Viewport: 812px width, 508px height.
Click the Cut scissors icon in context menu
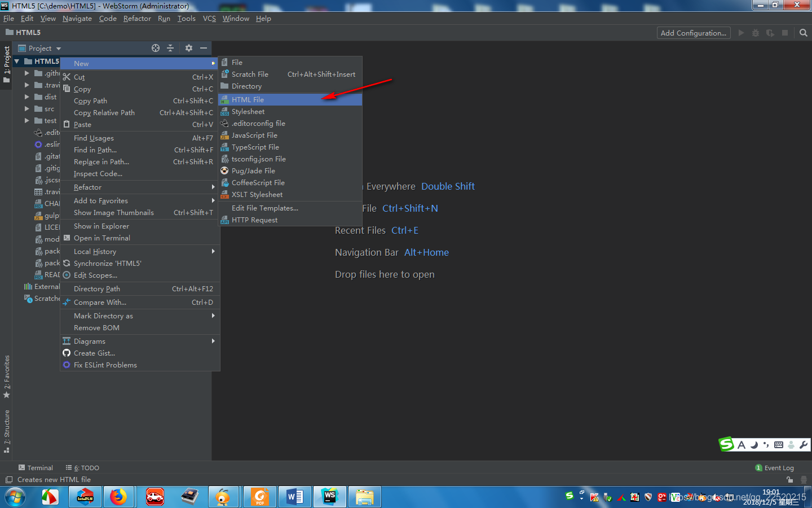click(67, 77)
